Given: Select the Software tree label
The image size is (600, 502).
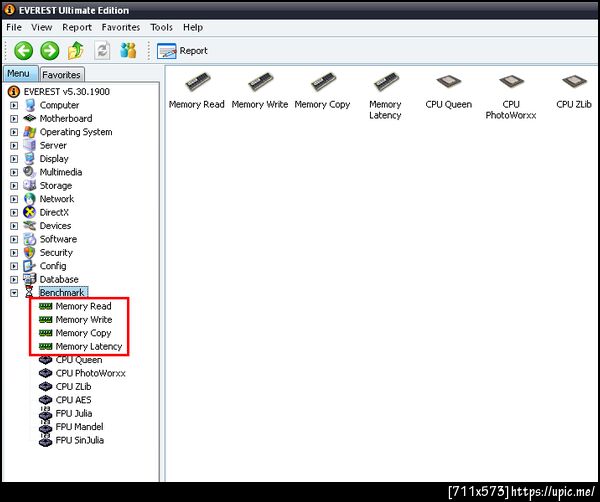Looking at the screenshot, I should (x=58, y=239).
